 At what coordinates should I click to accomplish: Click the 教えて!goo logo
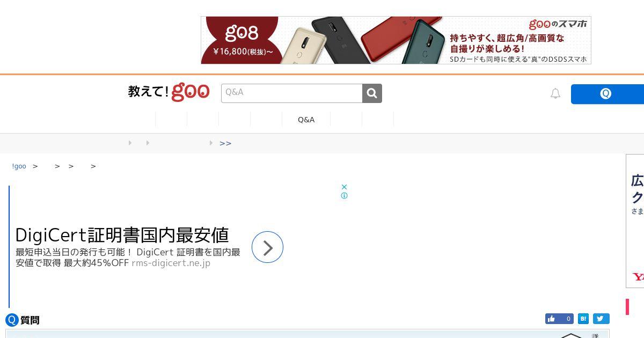pos(169,92)
